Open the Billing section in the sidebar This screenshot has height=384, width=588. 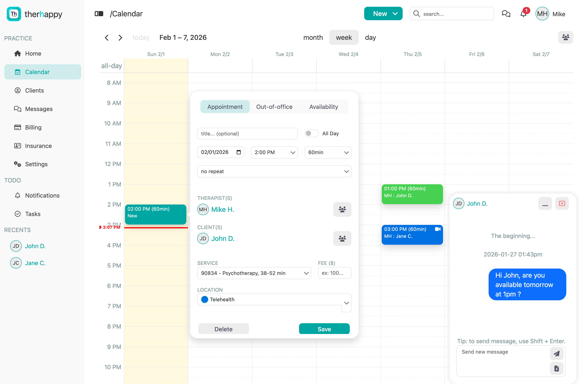coord(33,127)
